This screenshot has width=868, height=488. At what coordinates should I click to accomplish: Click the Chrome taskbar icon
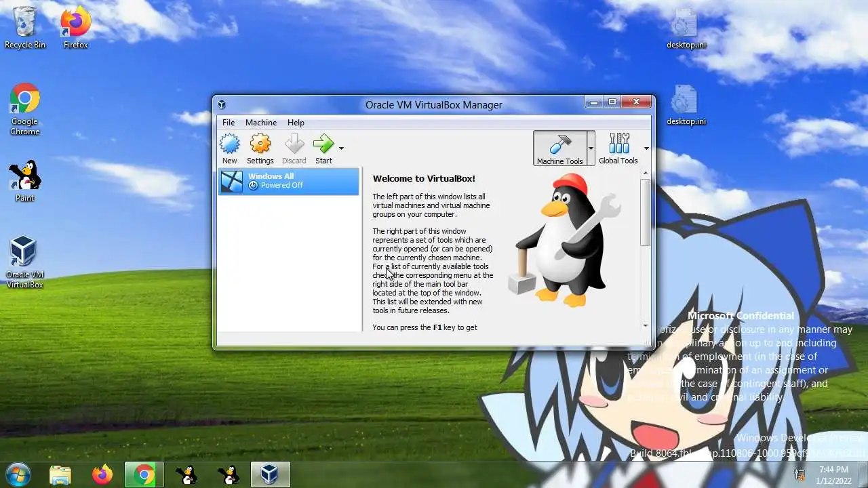point(144,474)
